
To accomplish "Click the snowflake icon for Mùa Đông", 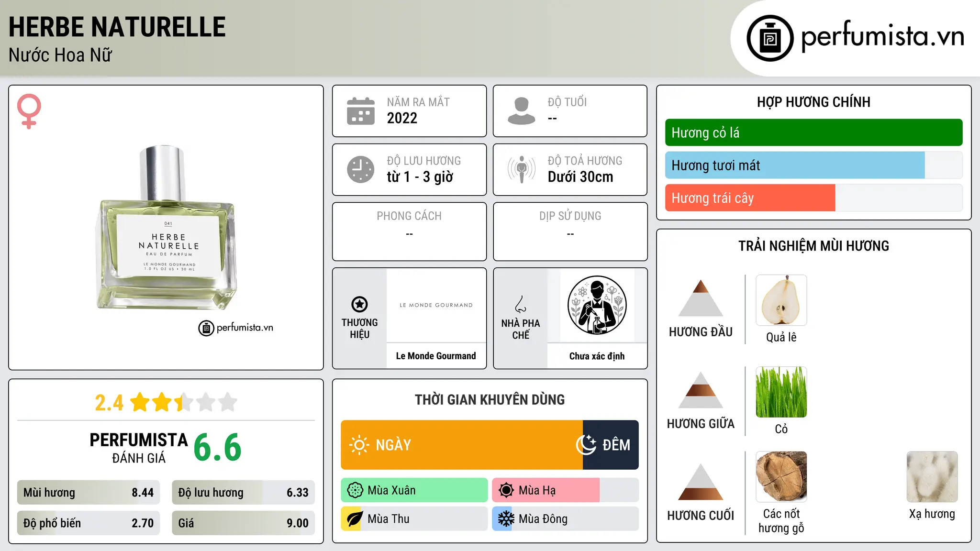I will [506, 519].
